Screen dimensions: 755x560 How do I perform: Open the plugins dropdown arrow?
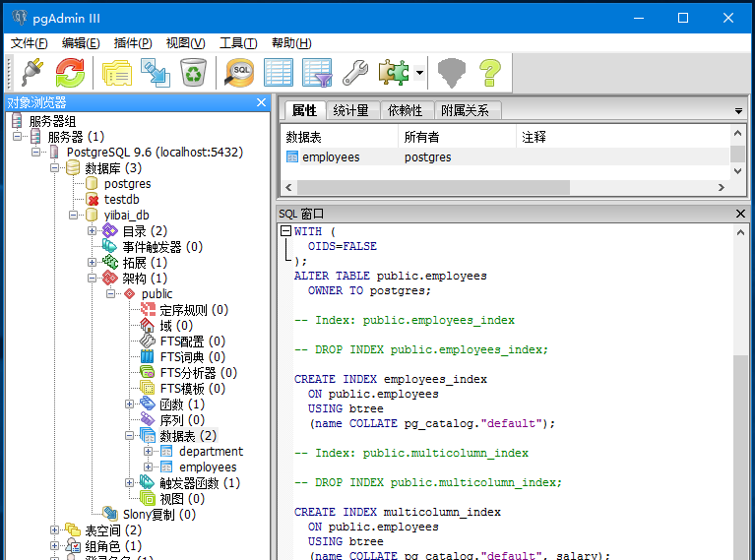420,73
